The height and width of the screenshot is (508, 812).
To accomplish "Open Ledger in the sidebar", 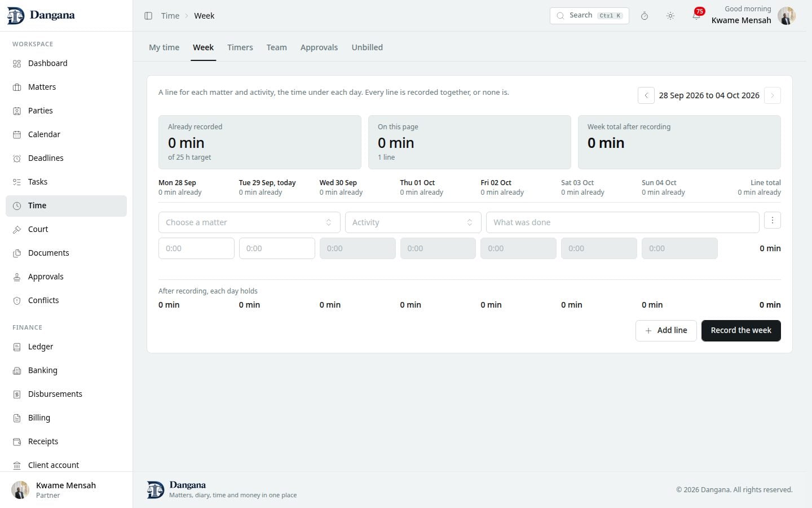I will coord(66,347).
